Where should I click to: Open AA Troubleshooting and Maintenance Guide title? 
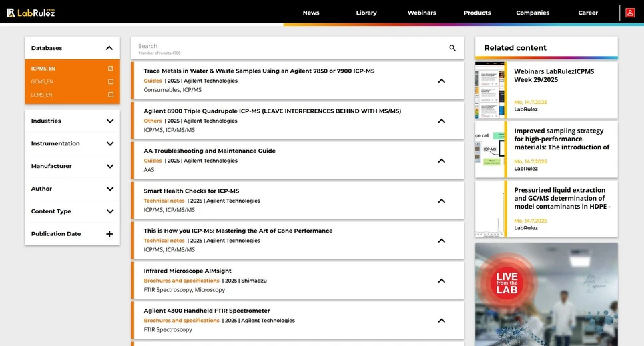click(x=210, y=151)
